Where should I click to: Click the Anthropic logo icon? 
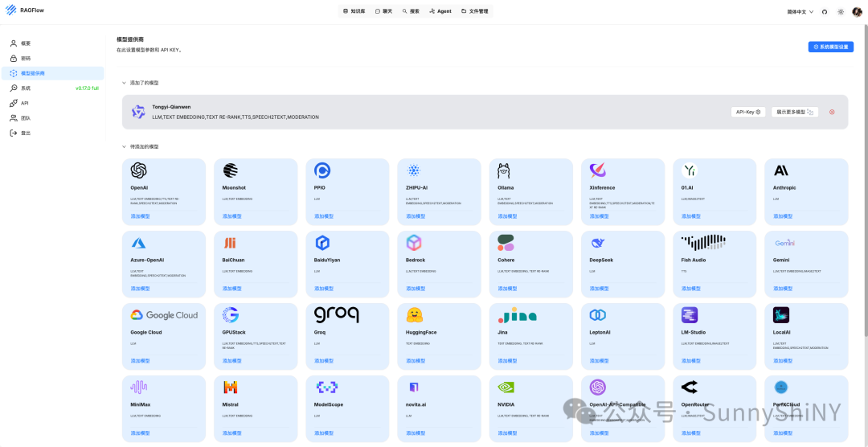tap(781, 170)
